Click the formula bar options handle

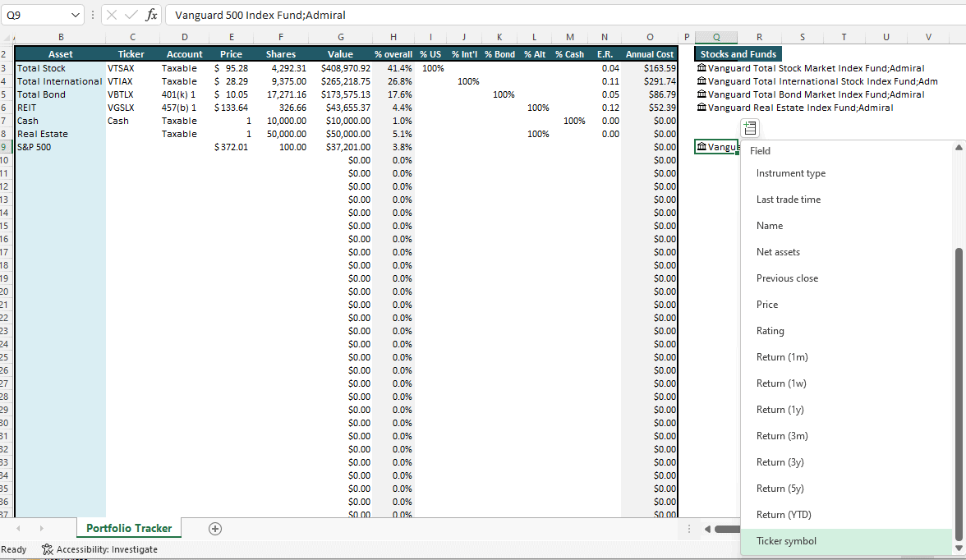pos(93,15)
